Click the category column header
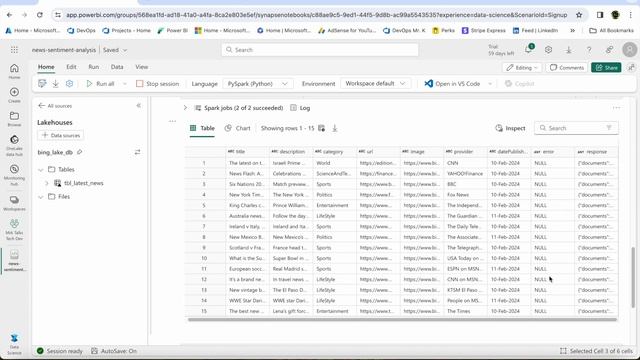 [x=334, y=152]
